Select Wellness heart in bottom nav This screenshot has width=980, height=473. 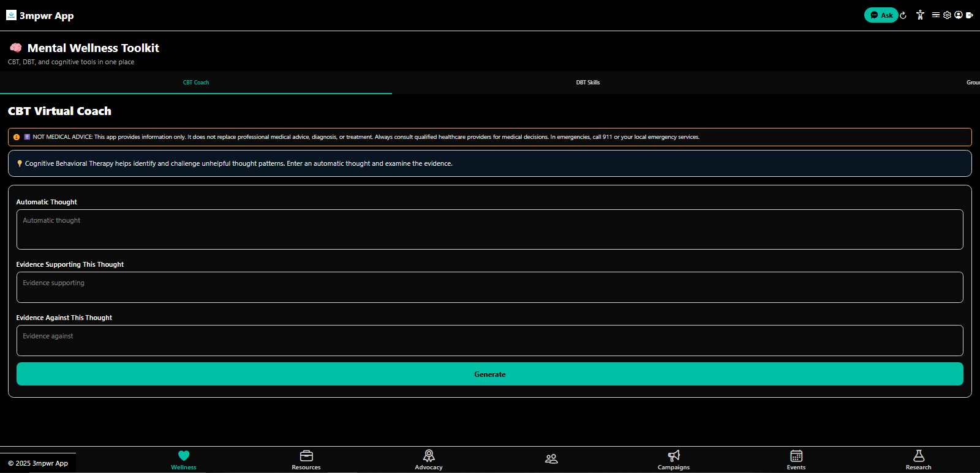[184, 460]
